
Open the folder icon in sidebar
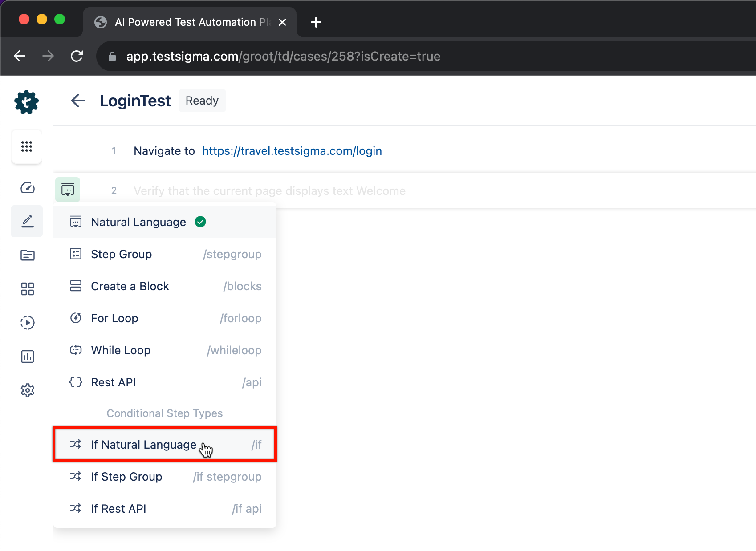pos(27,255)
